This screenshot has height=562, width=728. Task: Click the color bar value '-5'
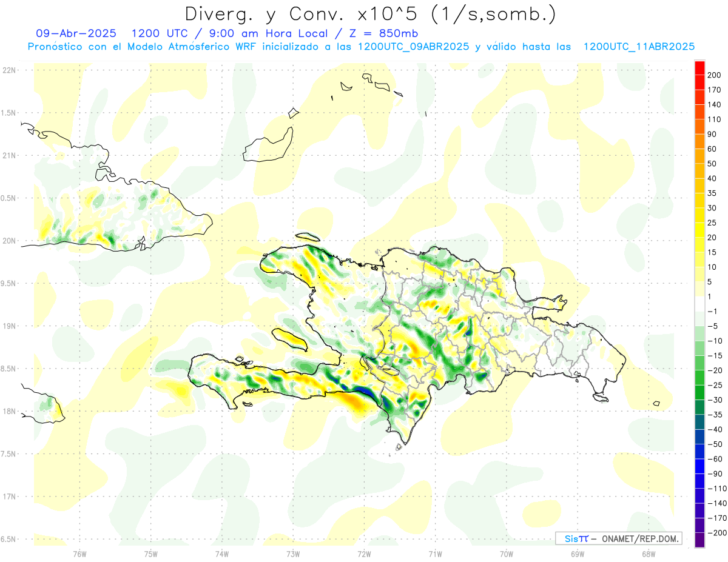tap(712, 327)
